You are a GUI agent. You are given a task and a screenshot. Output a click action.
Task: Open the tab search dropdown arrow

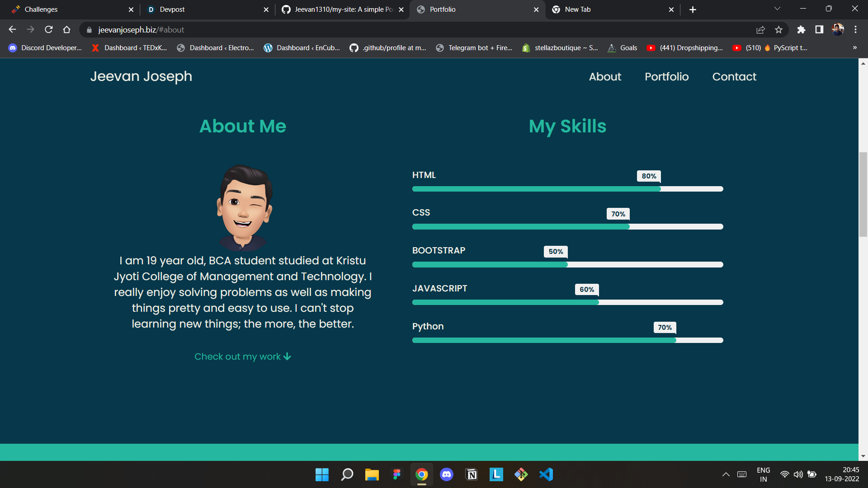coord(777,9)
